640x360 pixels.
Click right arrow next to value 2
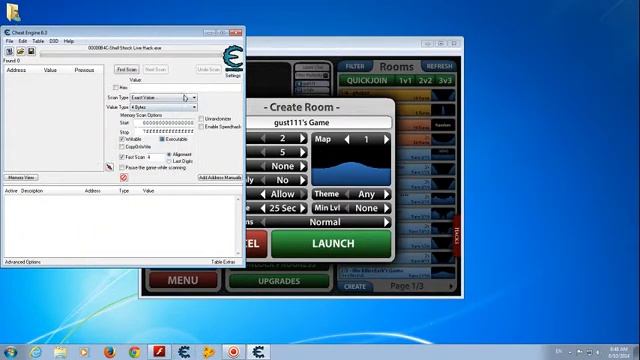[x=302, y=138]
